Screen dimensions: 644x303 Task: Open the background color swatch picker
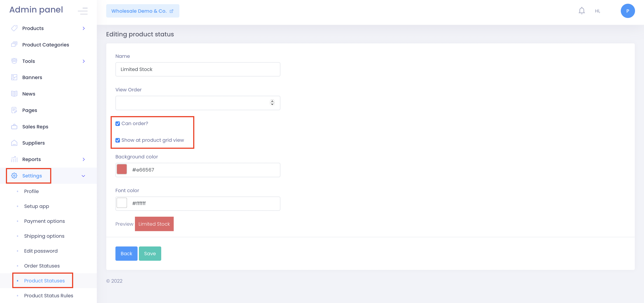click(x=122, y=170)
